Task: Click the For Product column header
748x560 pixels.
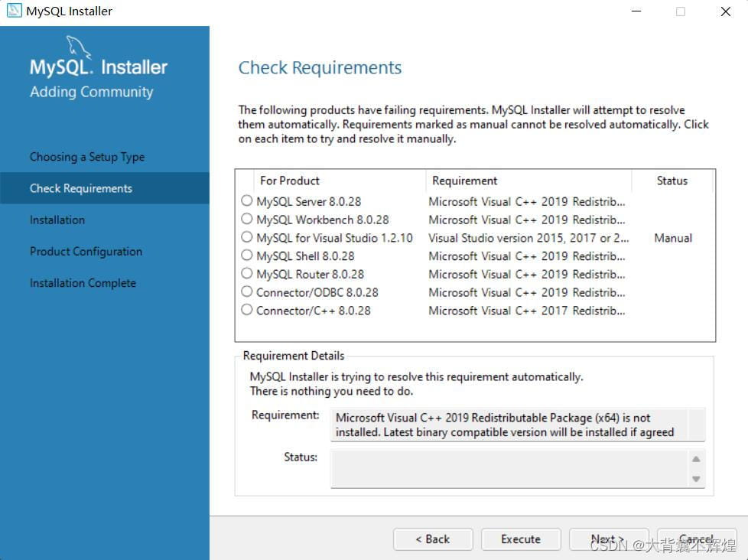Action: (290, 181)
